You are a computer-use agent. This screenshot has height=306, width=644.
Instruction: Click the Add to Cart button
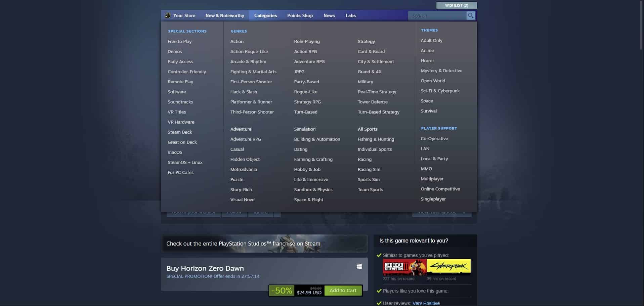343,290
